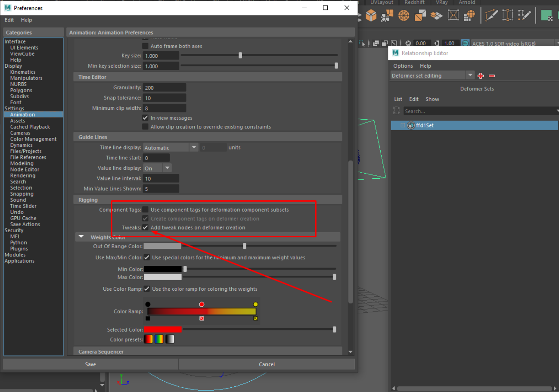559x392 pixels.
Task: Pick the black-to-white grayscale color preset
Action: (170, 339)
